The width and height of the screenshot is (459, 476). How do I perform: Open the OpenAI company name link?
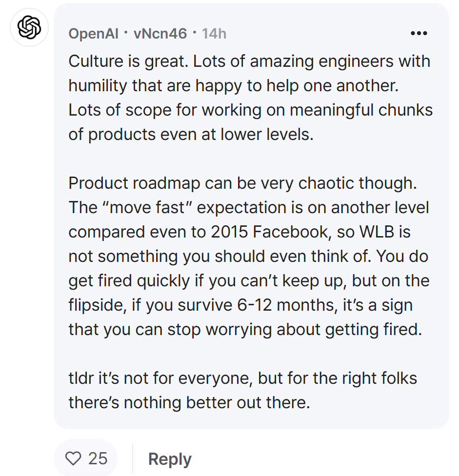coord(94,33)
